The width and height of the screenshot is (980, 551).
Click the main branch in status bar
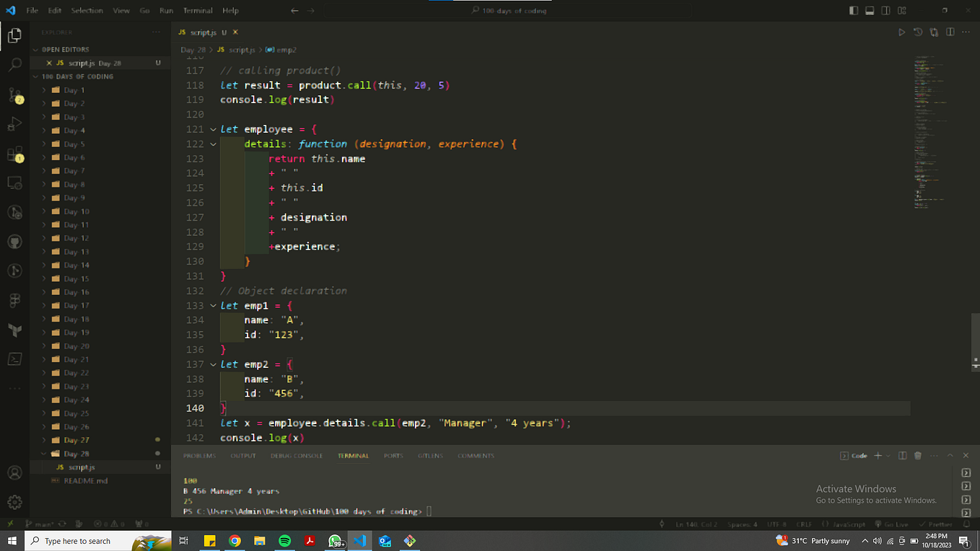40,524
